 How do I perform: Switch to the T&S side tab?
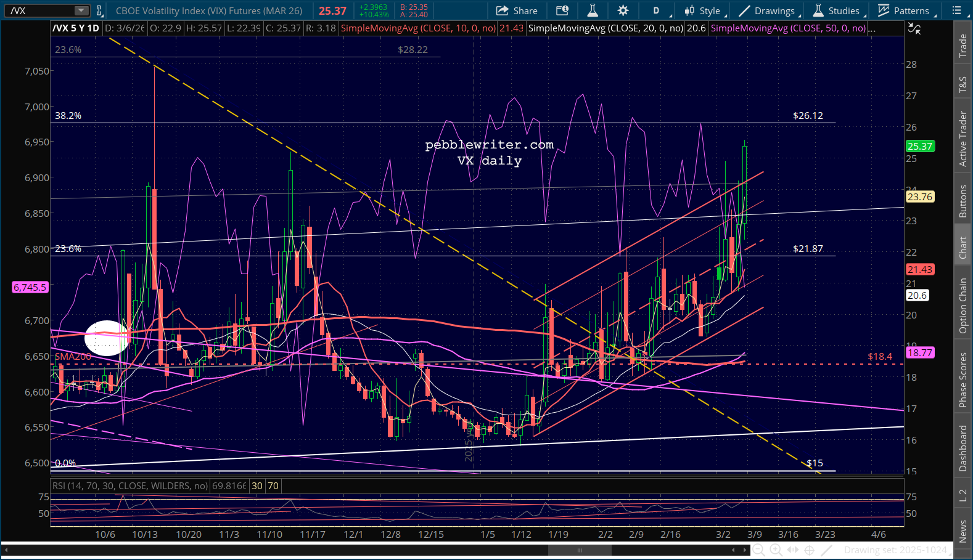[x=963, y=85]
